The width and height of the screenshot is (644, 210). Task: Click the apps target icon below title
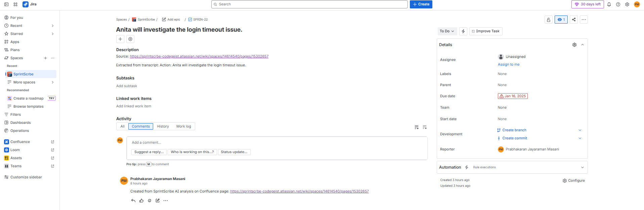[130, 39]
